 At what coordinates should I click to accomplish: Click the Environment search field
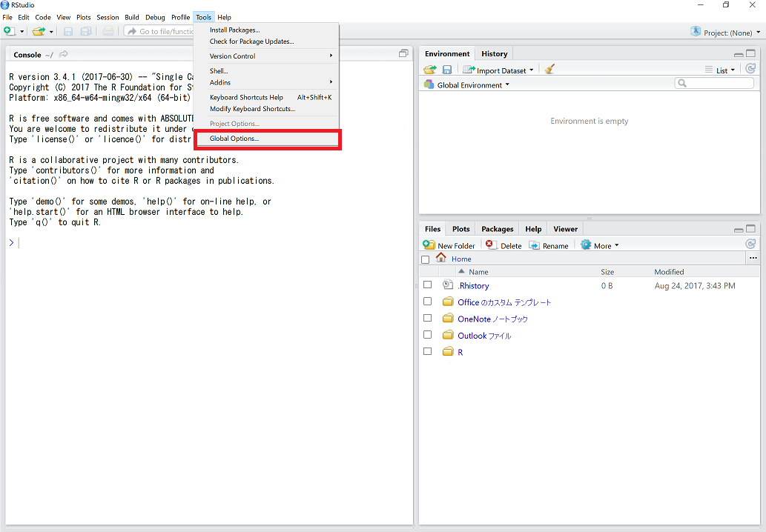click(714, 84)
